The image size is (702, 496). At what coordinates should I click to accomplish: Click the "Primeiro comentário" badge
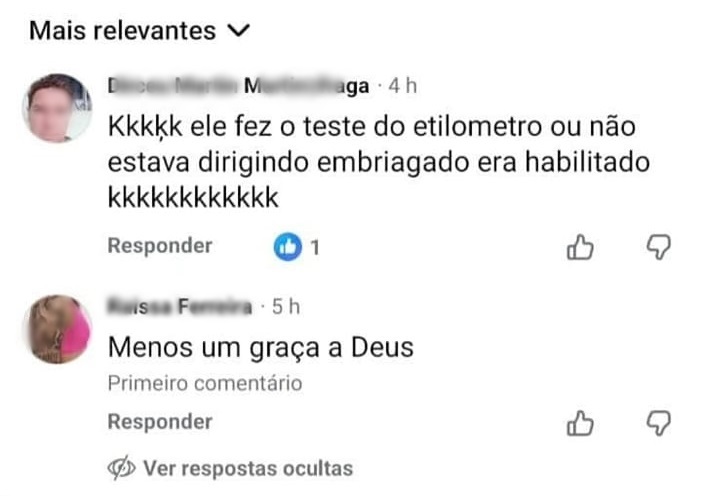[204, 383]
